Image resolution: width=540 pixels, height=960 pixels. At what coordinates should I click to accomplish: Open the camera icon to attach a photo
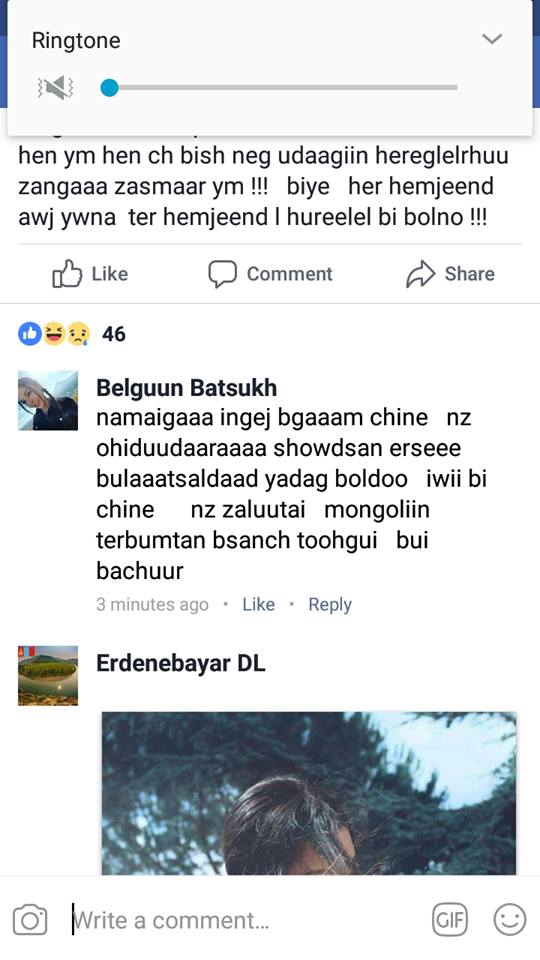point(30,920)
